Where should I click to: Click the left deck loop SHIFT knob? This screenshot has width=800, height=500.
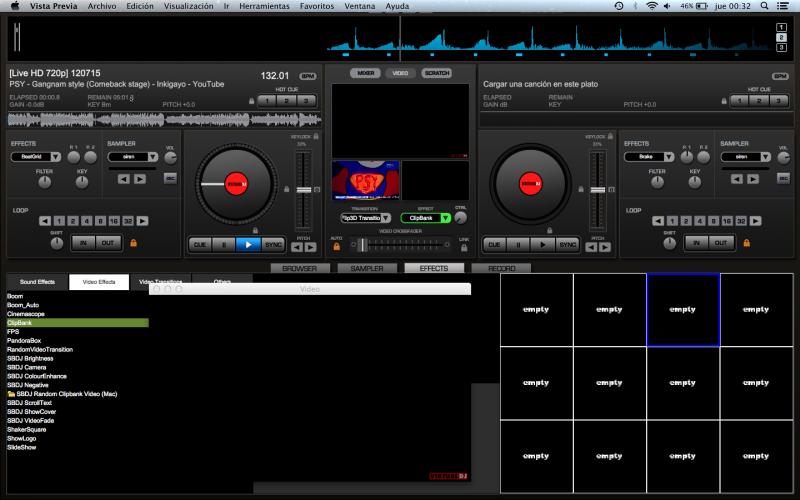[x=57, y=243]
